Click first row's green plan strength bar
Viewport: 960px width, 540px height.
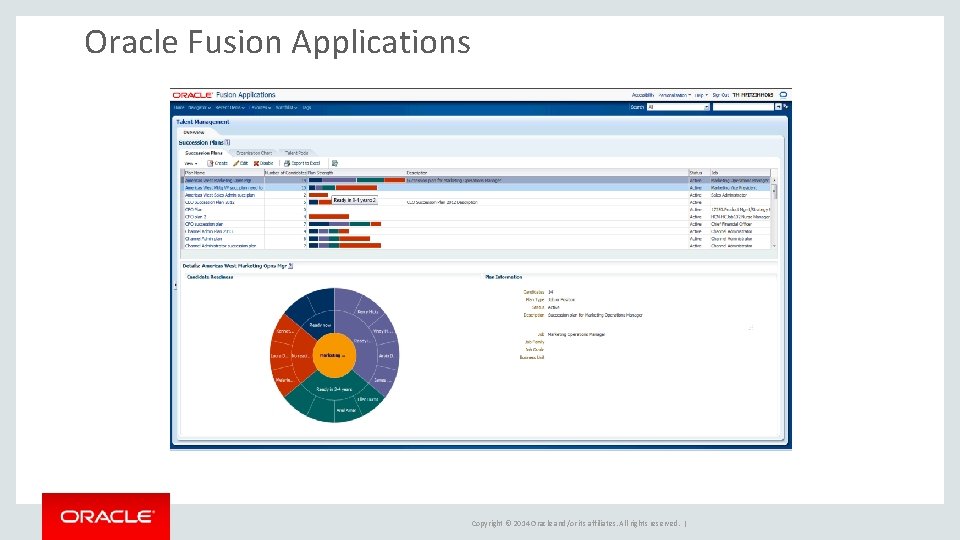click(x=370, y=180)
